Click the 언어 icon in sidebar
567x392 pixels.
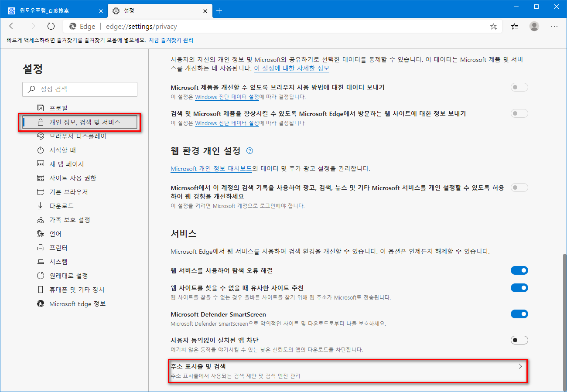41,234
